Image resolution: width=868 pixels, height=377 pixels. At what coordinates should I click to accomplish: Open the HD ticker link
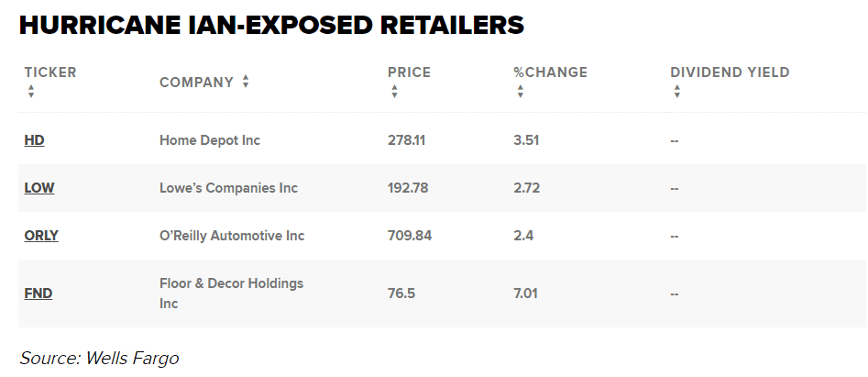point(34,140)
